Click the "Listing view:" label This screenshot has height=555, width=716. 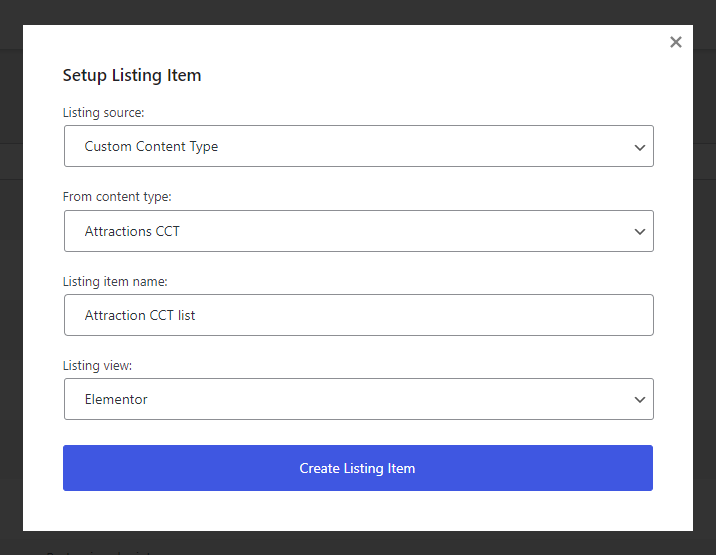97,366
